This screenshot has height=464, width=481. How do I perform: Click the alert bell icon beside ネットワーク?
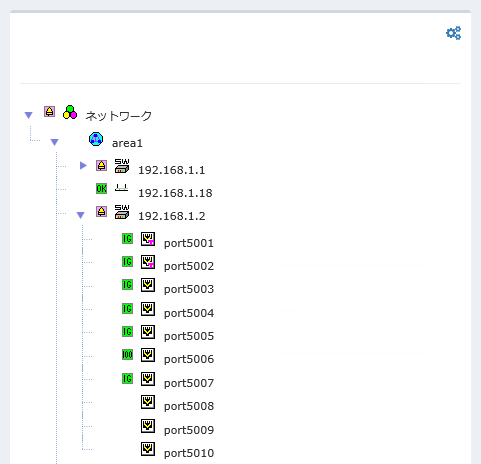(49, 112)
